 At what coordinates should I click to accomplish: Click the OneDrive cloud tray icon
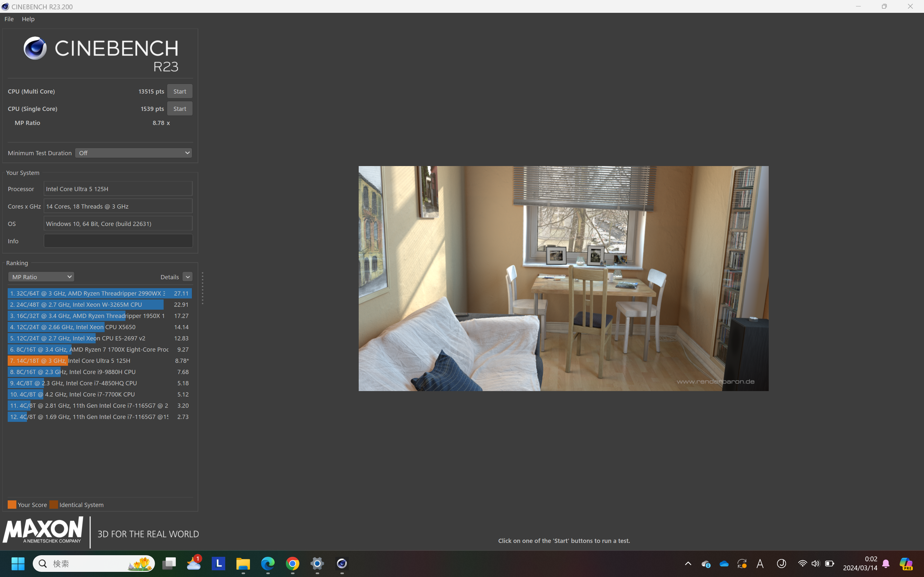tap(724, 564)
